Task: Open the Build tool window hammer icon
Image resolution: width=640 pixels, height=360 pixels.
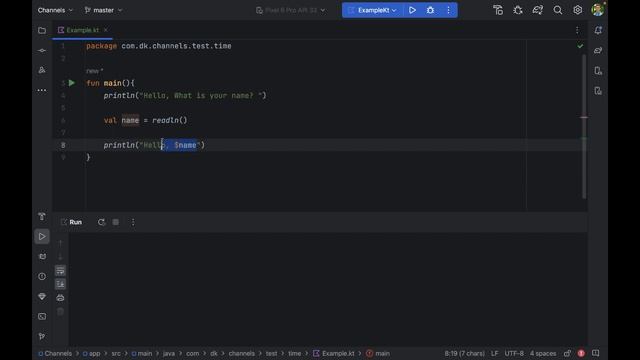Action: pyautogui.click(x=42, y=216)
